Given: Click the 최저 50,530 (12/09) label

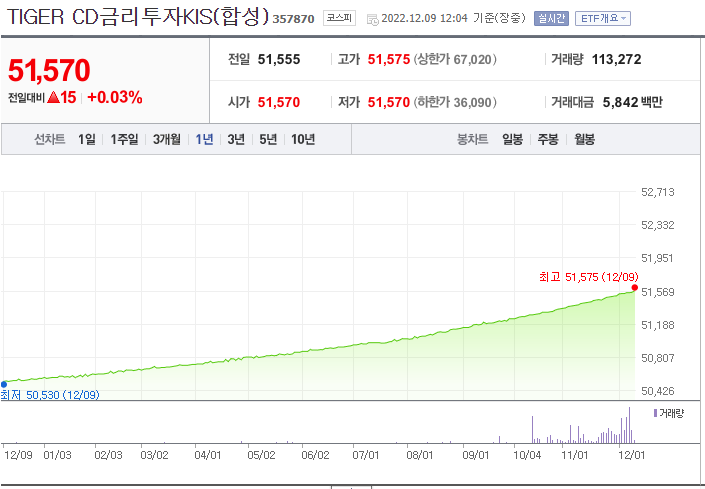Looking at the screenshot, I should 50,395.
